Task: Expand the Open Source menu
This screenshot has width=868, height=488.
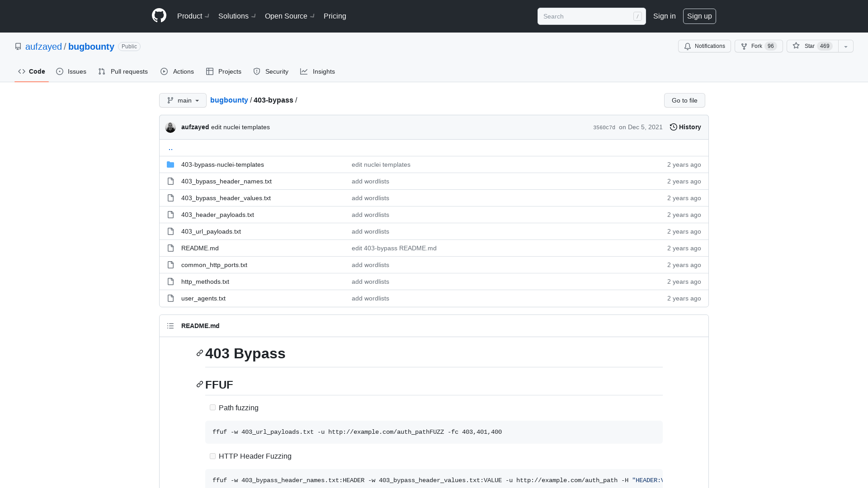Action: point(290,16)
